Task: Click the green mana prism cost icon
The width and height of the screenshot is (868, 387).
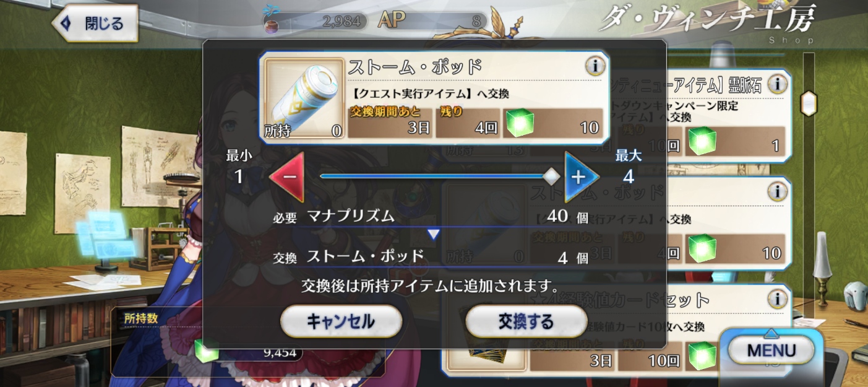Action: tap(520, 124)
